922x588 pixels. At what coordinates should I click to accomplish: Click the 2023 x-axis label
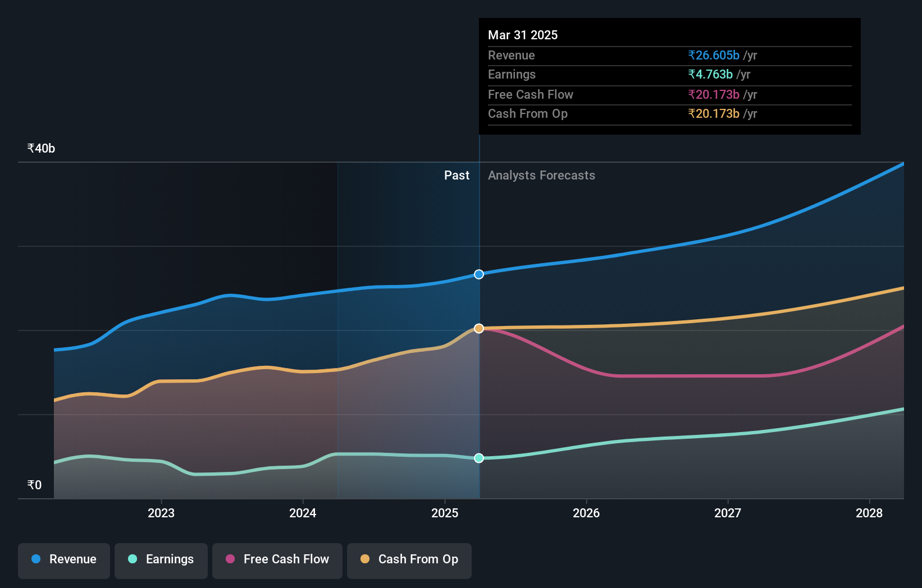[x=161, y=513]
